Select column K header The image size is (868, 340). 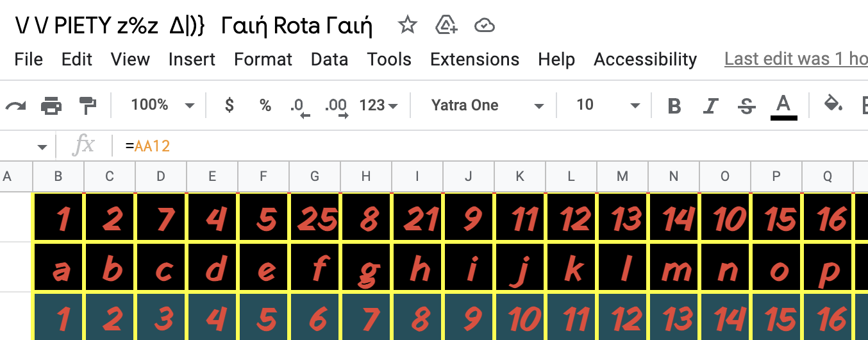click(x=520, y=176)
